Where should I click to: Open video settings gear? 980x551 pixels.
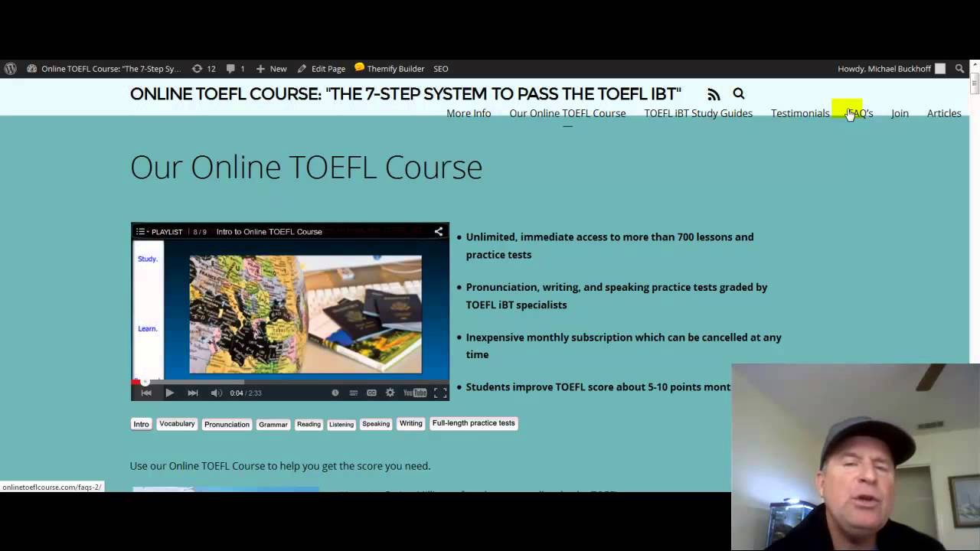pos(390,393)
